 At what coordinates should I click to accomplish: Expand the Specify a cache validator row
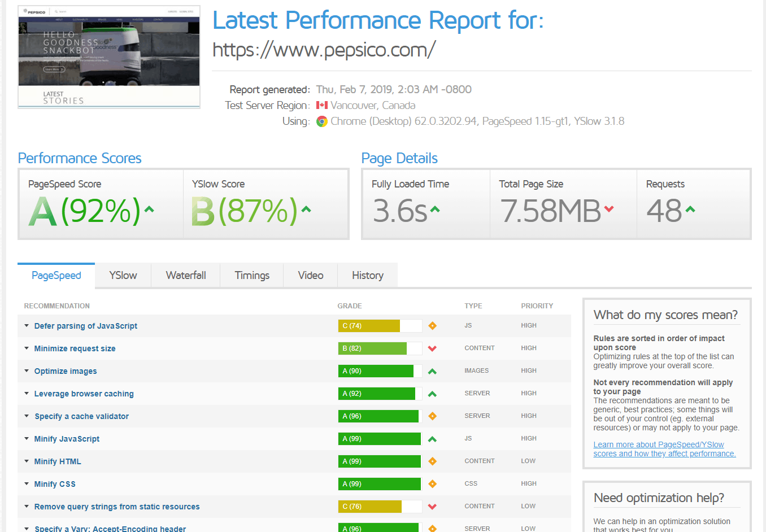pyautogui.click(x=27, y=416)
